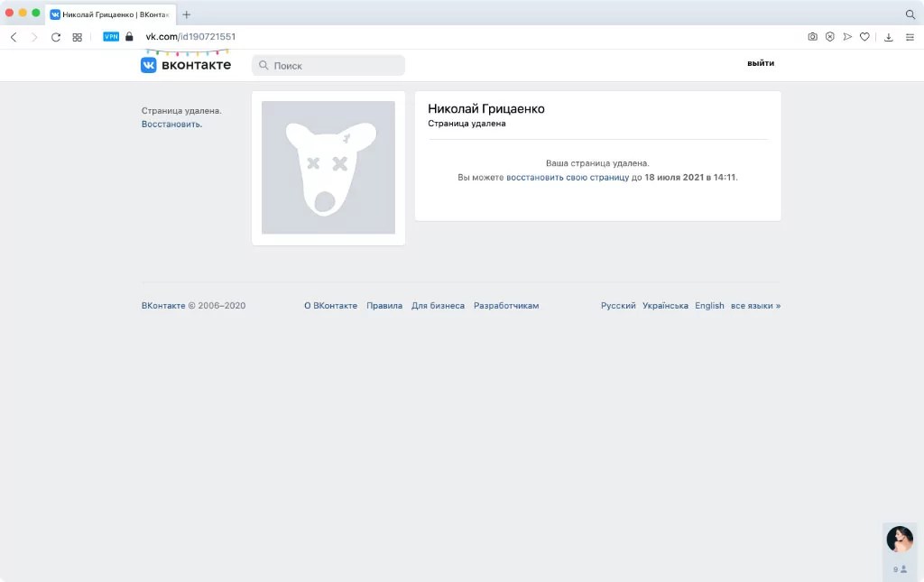
Task: Click the send/flow arrow icon
Action: (x=847, y=36)
